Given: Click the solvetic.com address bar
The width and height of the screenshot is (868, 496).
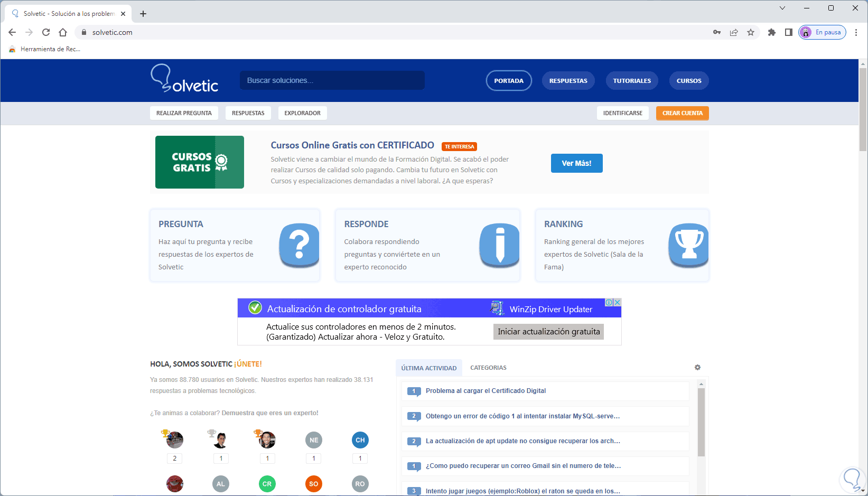Looking at the screenshot, I should [391, 32].
